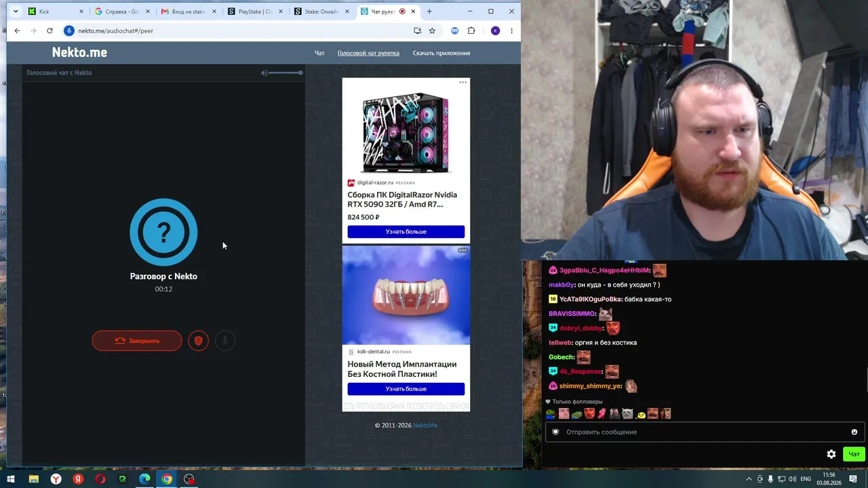Open a new browser tab

[x=429, y=12]
